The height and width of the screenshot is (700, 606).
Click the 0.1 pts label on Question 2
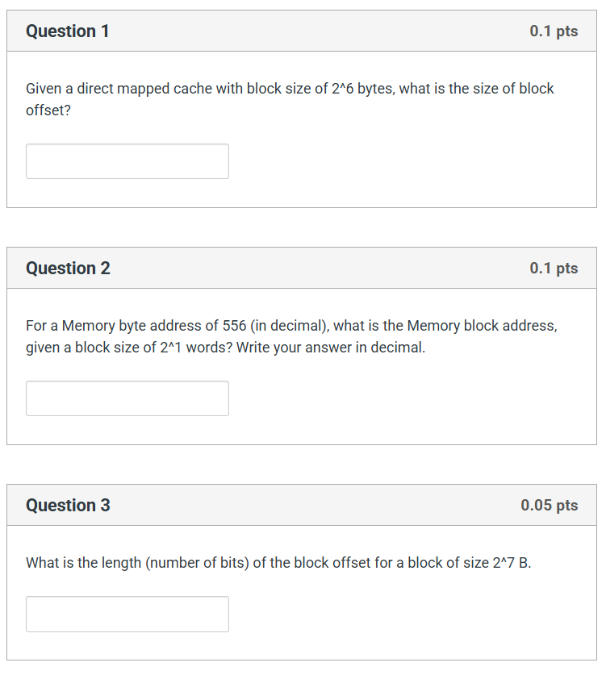pyautogui.click(x=554, y=268)
